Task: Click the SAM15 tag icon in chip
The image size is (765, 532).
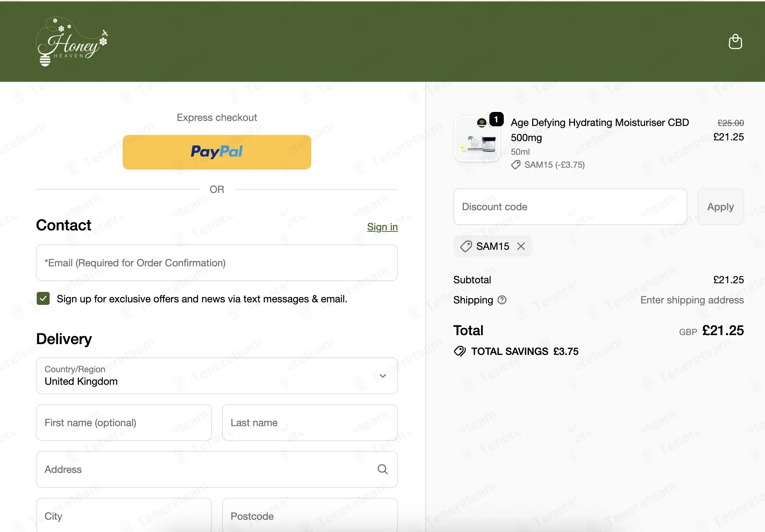Action: [466, 246]
